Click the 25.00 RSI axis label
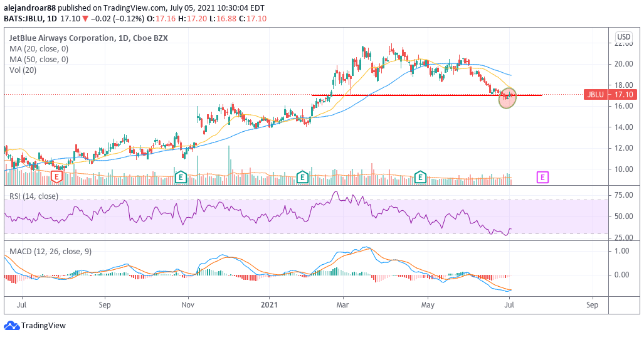This screenshot has width=644, height=337. click(x=623, y=237)
